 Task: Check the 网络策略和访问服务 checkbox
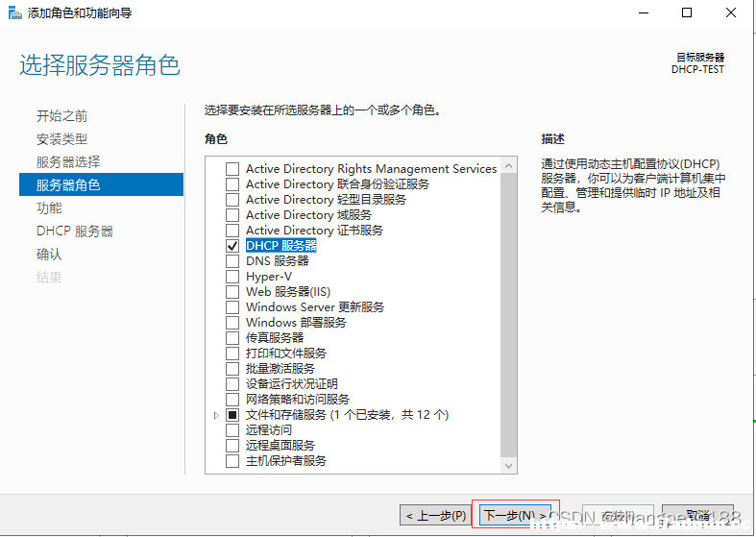coord(232,400)
